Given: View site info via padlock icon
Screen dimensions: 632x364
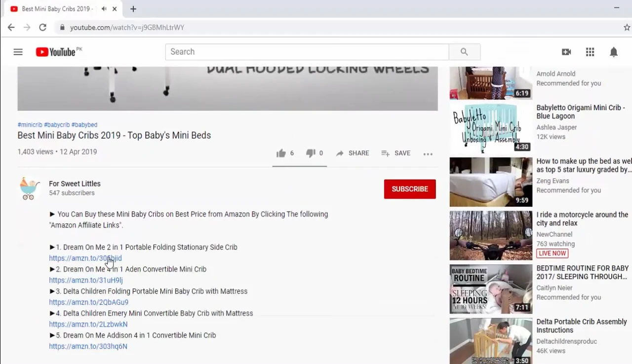Looking at the screenshot, I should click(x=62, y=28).
